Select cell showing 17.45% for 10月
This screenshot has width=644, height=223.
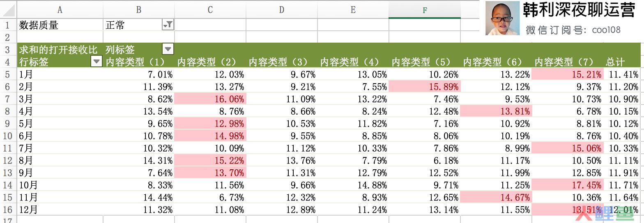[567, 185]
